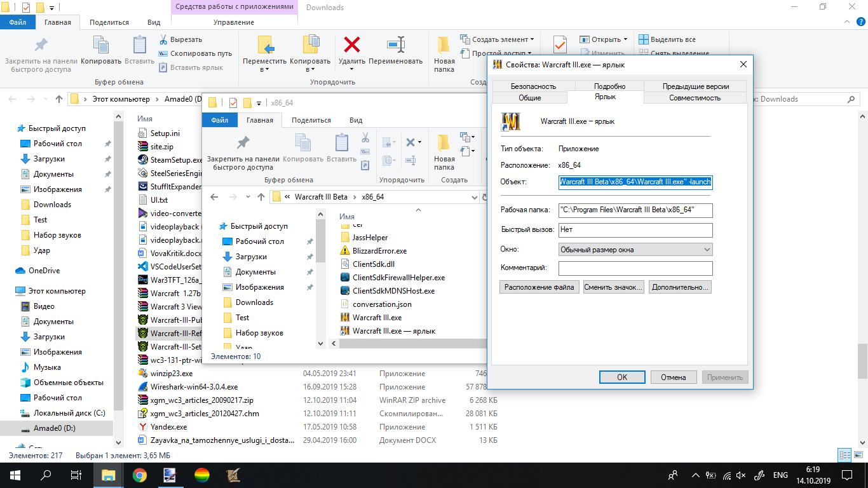Click Копировать icon in Downloads window ribbon

(x=101, y=45)
